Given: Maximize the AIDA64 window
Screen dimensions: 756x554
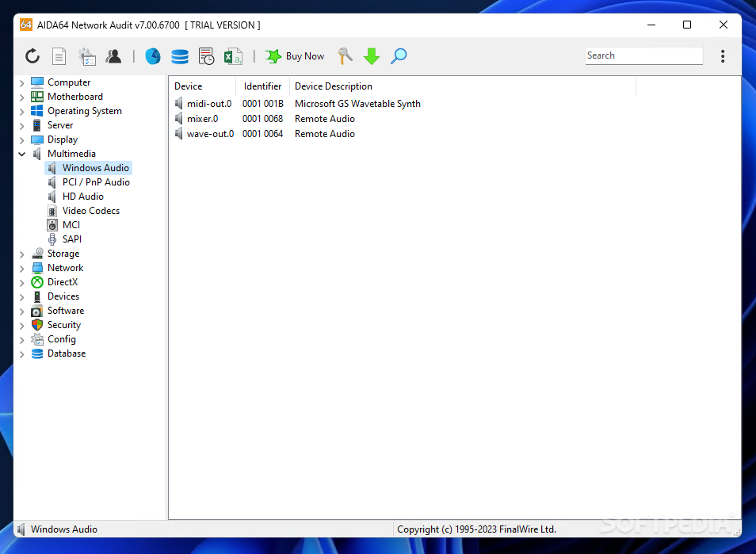Looking at the screenshot, I should pyautogui.click(x=687, y=25).
